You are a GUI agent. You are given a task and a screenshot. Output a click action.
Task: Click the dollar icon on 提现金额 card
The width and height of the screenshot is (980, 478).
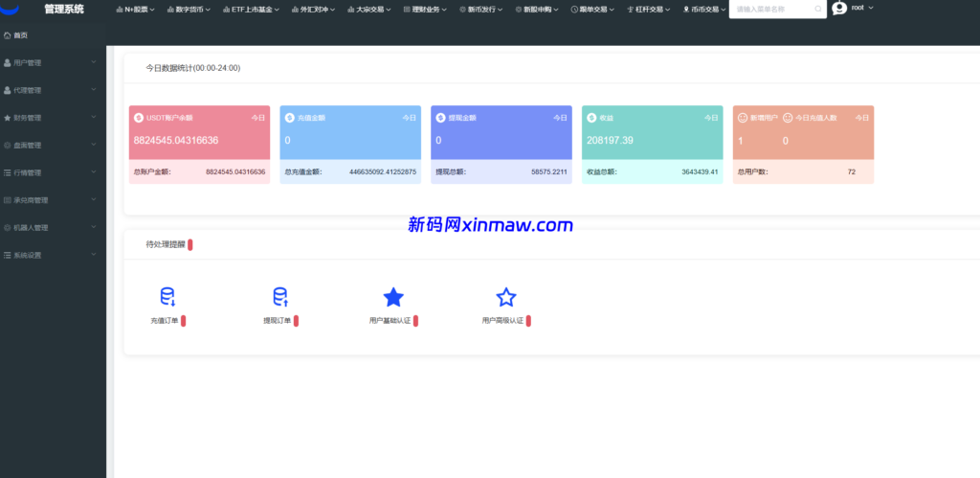[x=440, y=118]
